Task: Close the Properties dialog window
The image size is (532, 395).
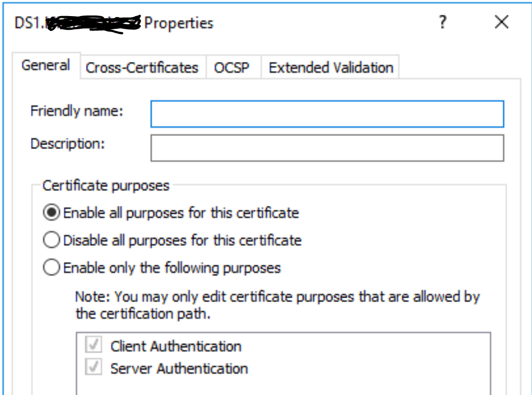Action: coord(501,22)
